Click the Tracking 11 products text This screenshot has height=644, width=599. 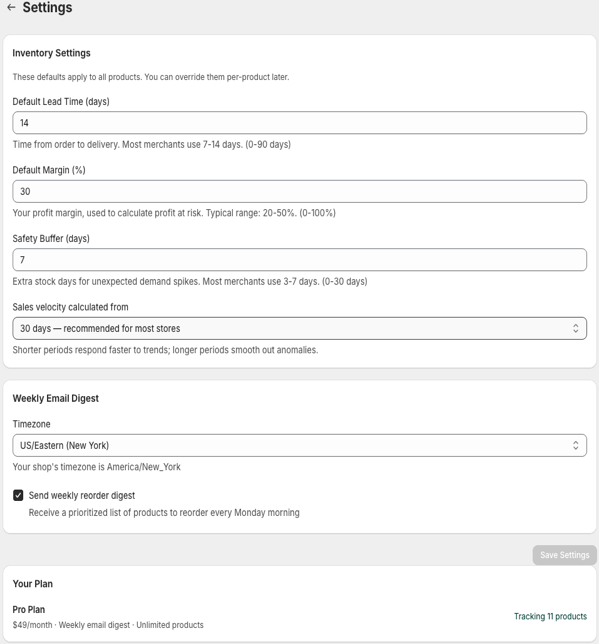pos(550,616)
